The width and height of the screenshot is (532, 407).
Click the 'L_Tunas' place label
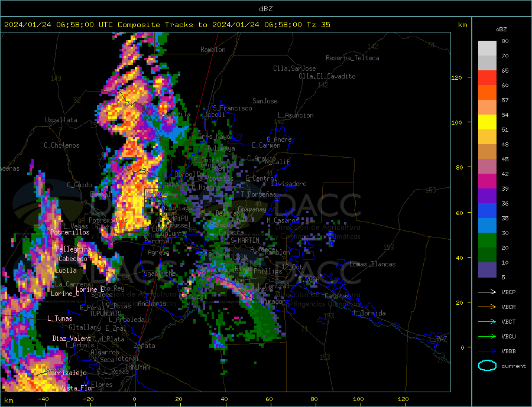[60, 318]
